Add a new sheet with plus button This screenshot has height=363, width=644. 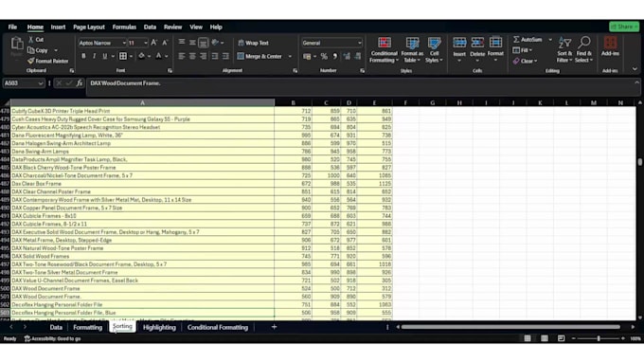tap(274, 327)
